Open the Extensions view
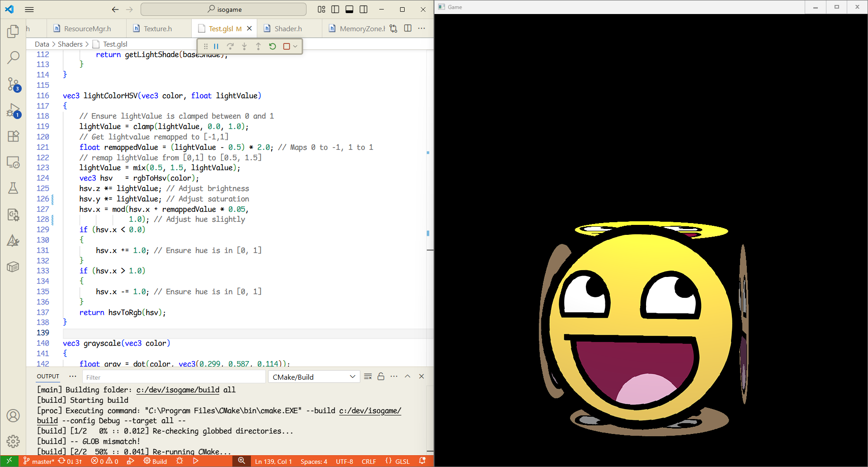This screenshot has height=467, width=868. (x=13, y=136)
